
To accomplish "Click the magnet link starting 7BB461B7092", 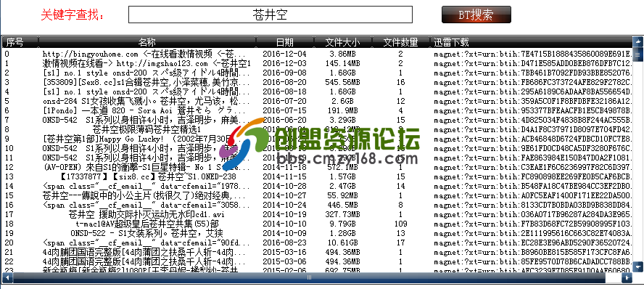I will tap(532, 73).
